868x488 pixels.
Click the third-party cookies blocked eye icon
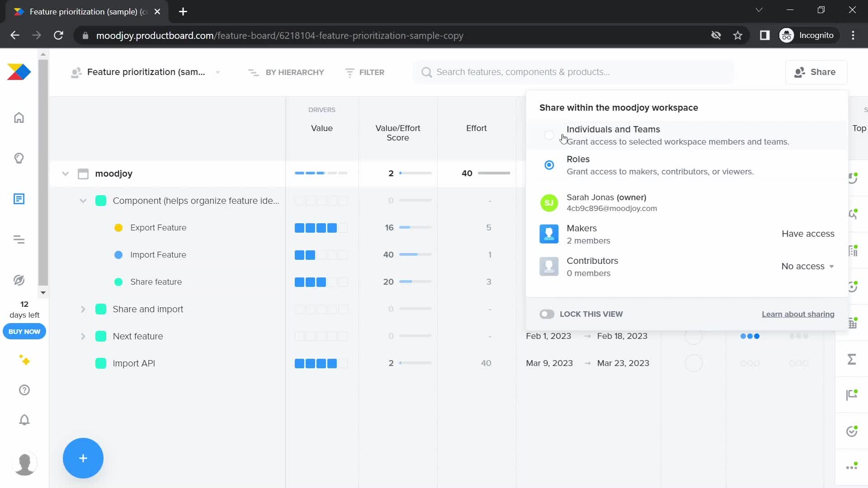(716, 35)
